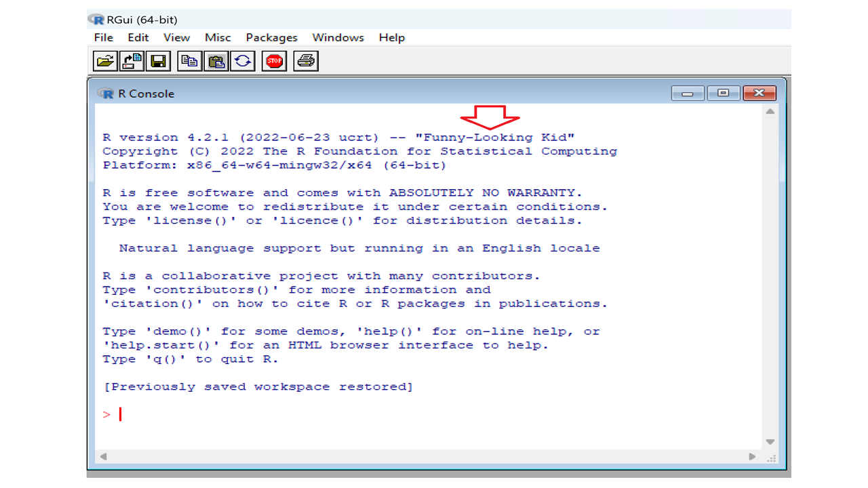
Task: Open the View menu
Action: click(x=176, y=37)
